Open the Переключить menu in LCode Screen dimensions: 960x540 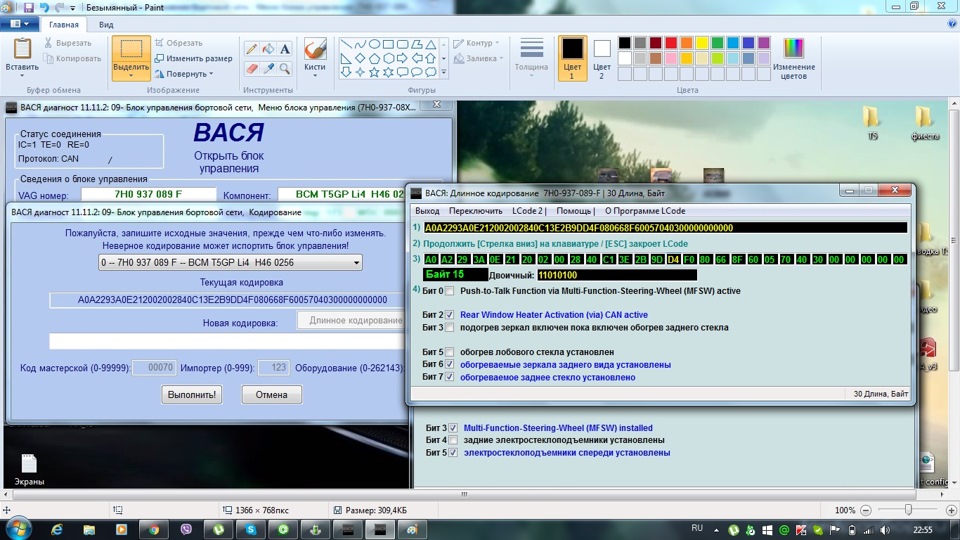475,211
